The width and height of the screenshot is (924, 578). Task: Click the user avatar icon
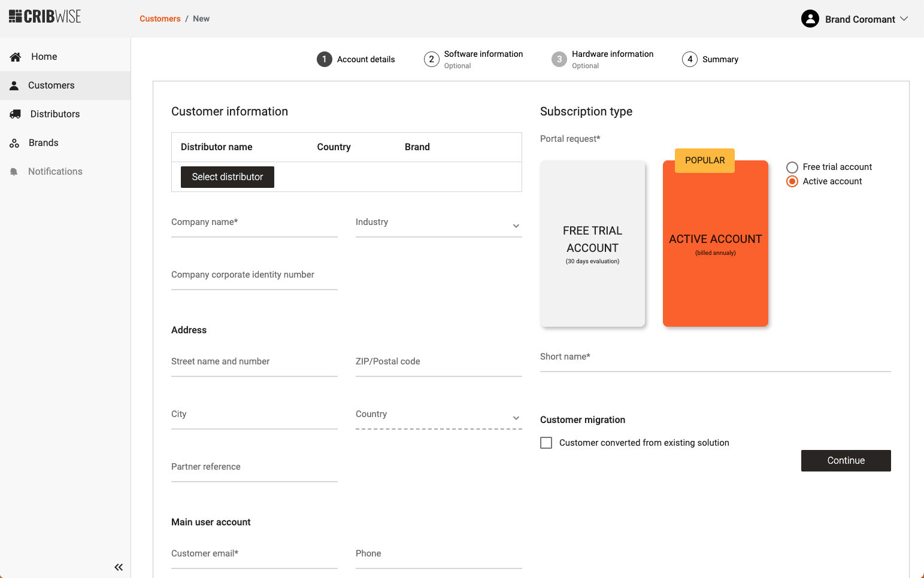(x=810, y=19)
